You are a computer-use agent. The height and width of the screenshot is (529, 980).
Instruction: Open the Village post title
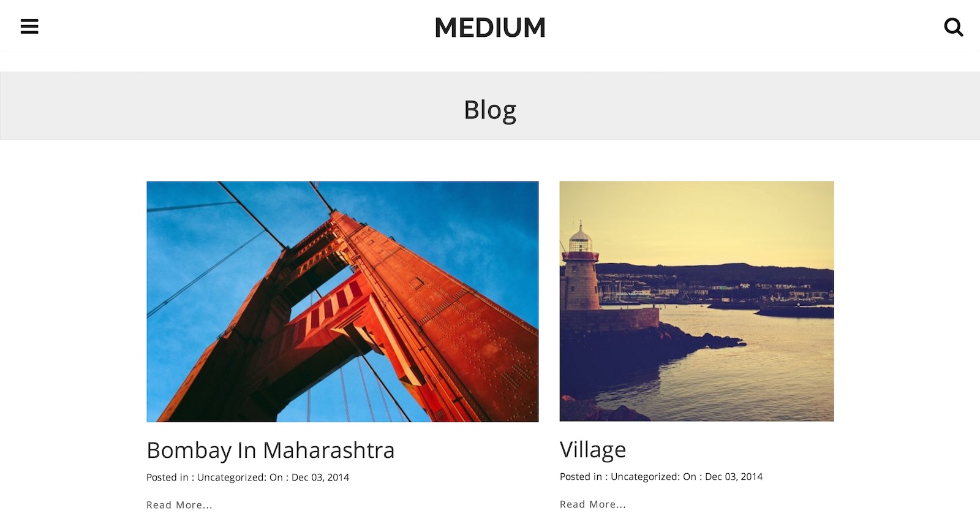pos(593,450)
